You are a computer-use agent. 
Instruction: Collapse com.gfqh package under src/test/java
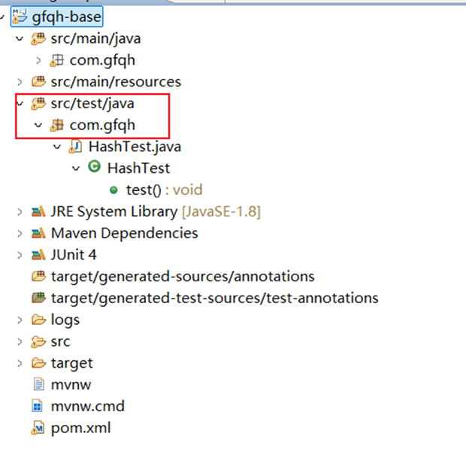(x=38, y=125)
